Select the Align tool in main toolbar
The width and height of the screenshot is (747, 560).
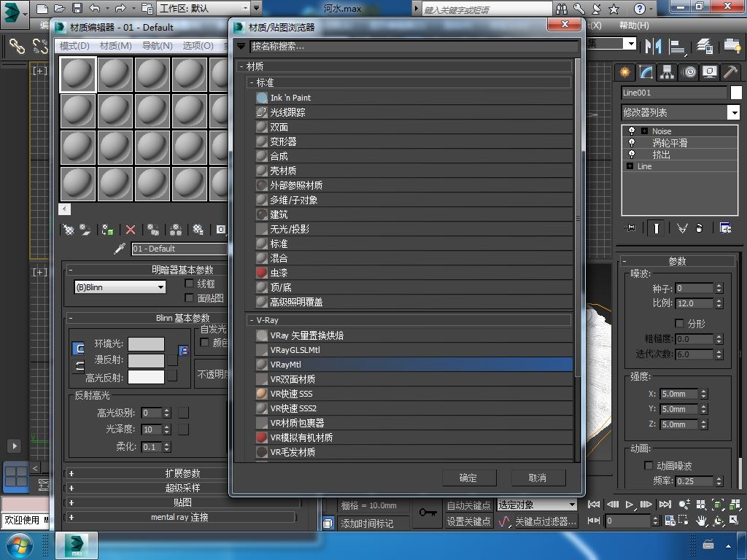(x=677, y=46)
